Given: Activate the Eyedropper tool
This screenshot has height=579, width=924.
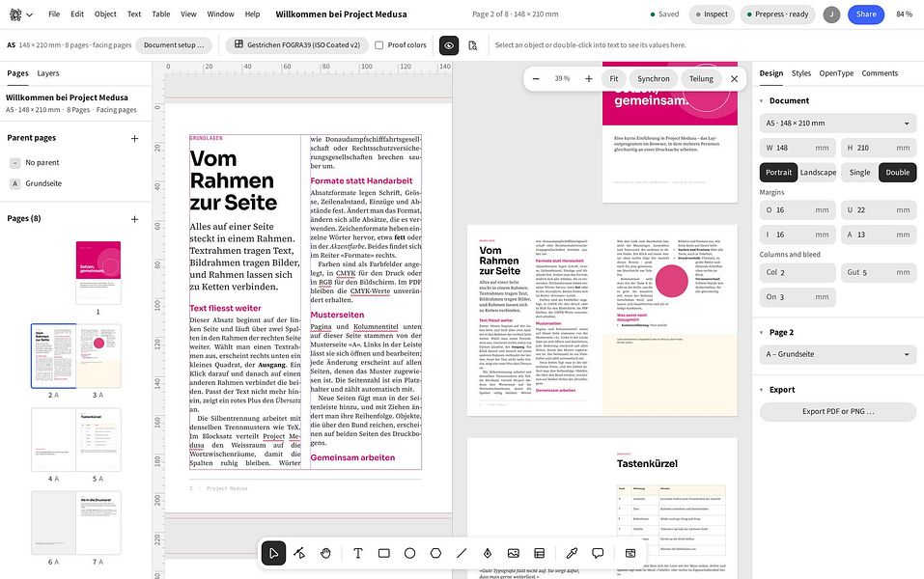Looking at the screenshot, I should 572,553.
